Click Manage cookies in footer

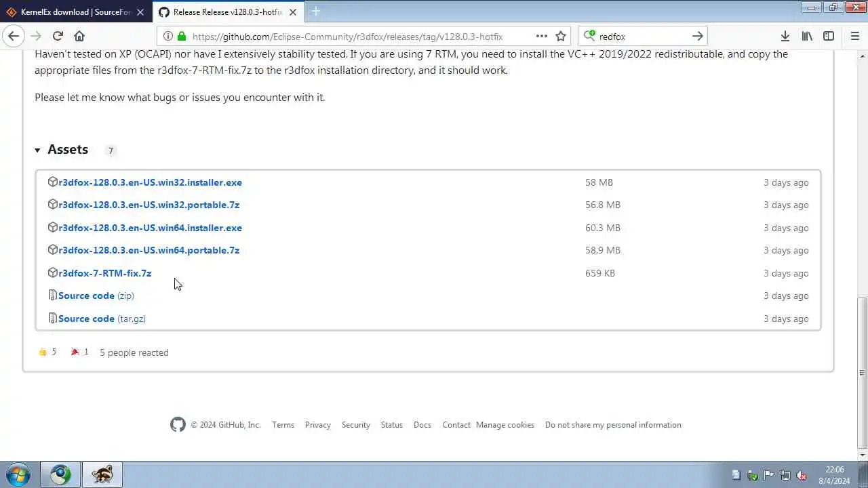(x=505, y=425)
